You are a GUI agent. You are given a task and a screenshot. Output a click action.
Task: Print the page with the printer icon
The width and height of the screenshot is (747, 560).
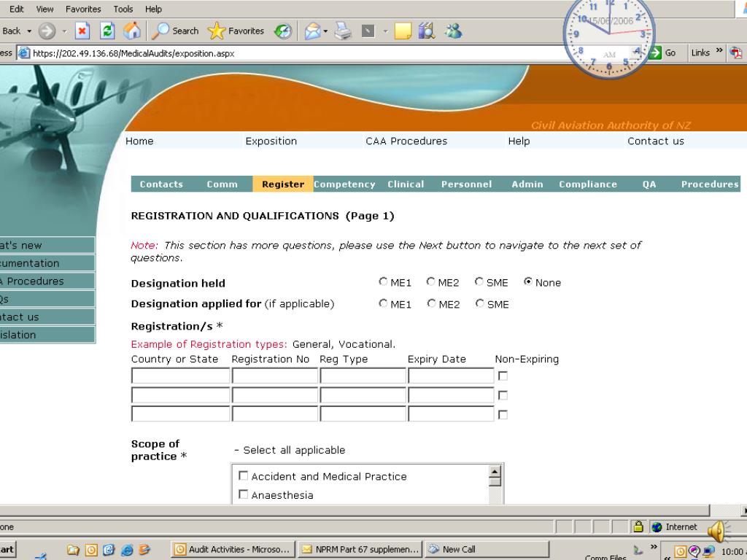[x=343, y=31]
